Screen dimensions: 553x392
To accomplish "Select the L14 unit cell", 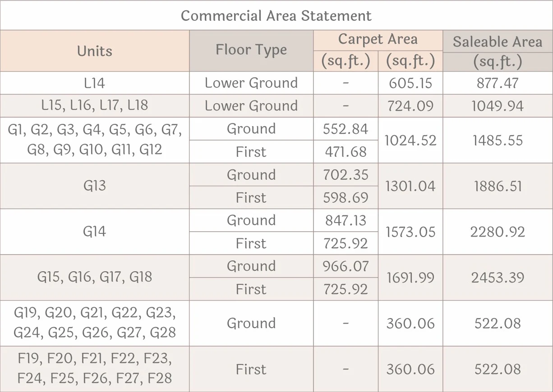I will (x=95, y=83).
